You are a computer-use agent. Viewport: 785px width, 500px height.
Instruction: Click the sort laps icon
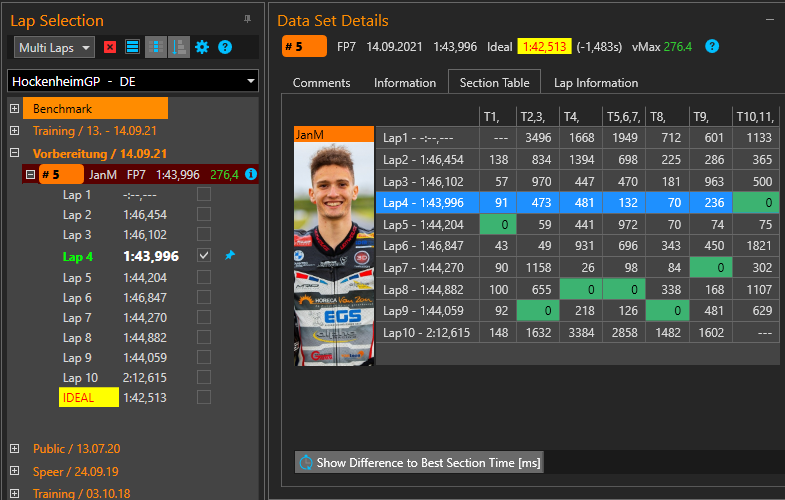click(x=178, y=47)
